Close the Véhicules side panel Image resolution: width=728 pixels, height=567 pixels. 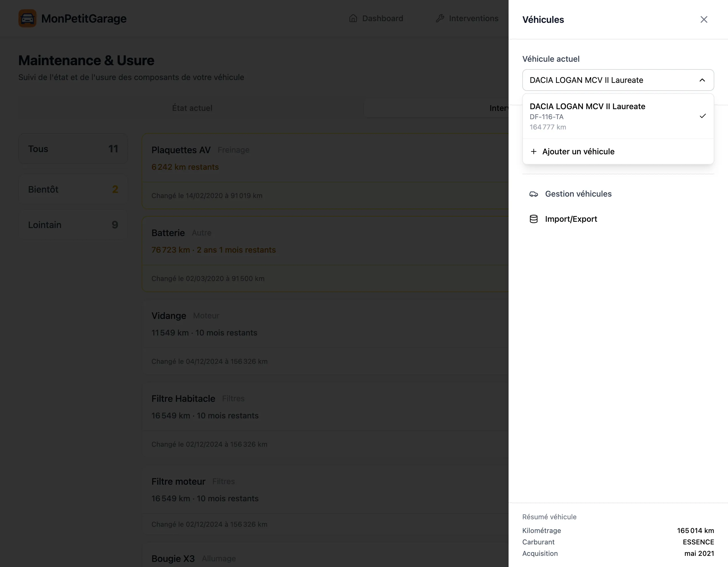[704, 20]
